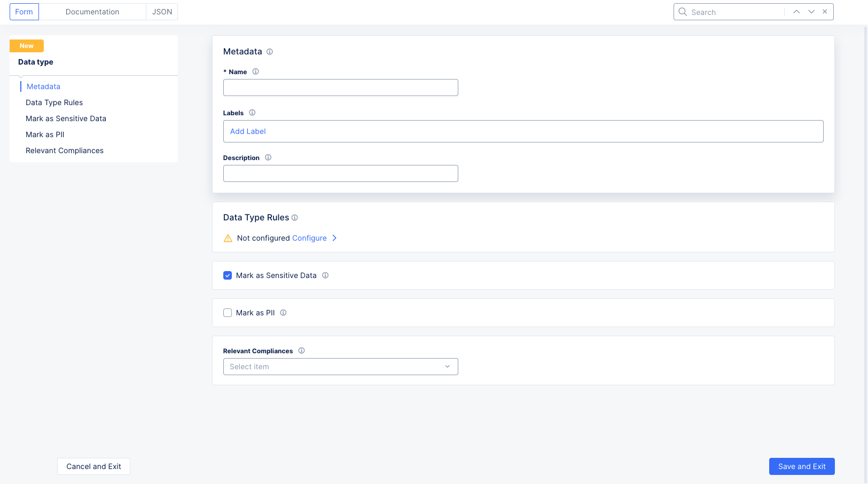
Task: Click the Configure link for Data Type Rules
Action: (x=310, y=238)
